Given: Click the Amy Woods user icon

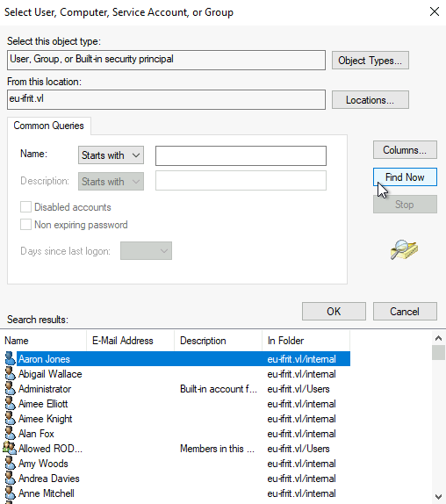Looking at the screenshot, I should point(10,464).
